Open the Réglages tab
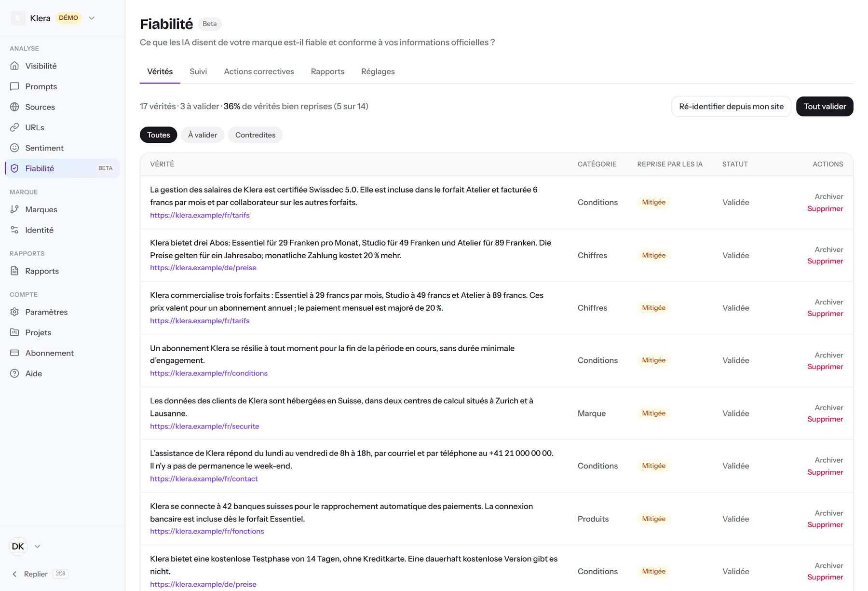This screenshot has width=868, height=591. click(378, 71)
